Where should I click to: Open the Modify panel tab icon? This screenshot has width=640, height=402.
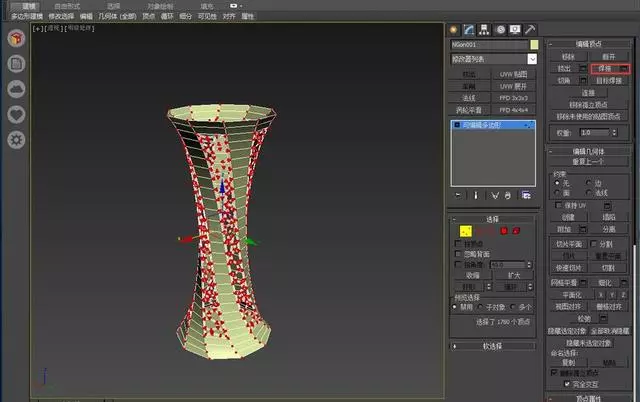469,29
